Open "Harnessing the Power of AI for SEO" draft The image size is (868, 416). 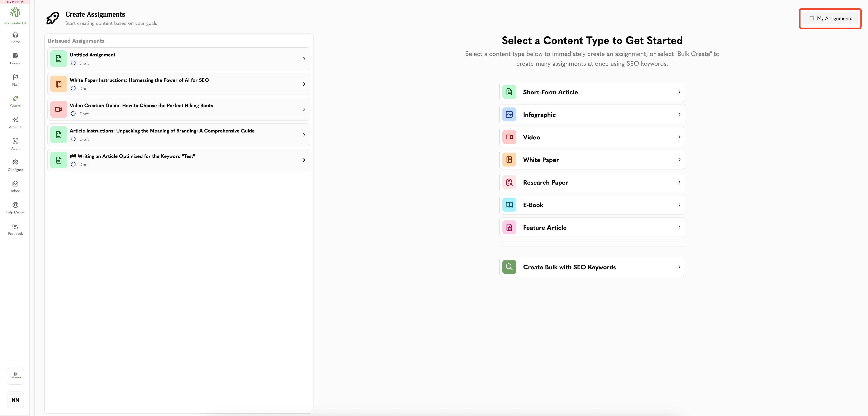(x=179, y=84)
